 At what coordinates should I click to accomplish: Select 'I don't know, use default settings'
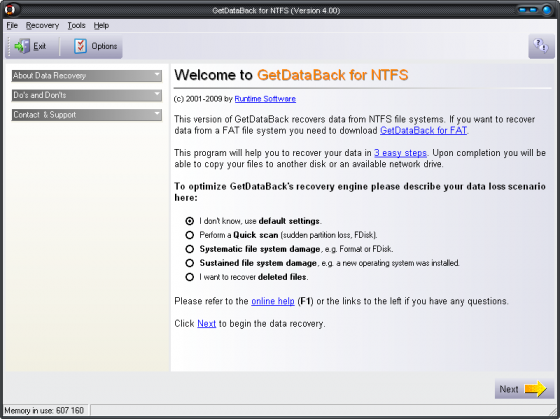(189, 221)
